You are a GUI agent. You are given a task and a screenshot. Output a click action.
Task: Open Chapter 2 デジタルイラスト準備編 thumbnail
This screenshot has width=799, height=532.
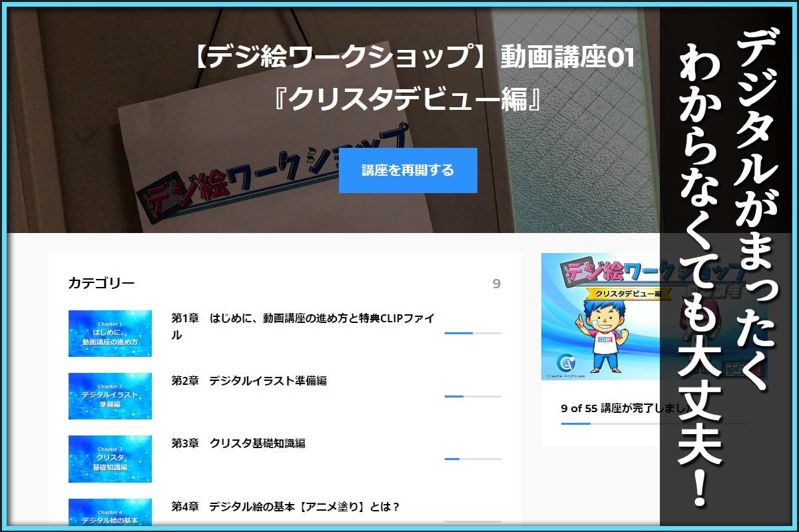click(110, 396)
